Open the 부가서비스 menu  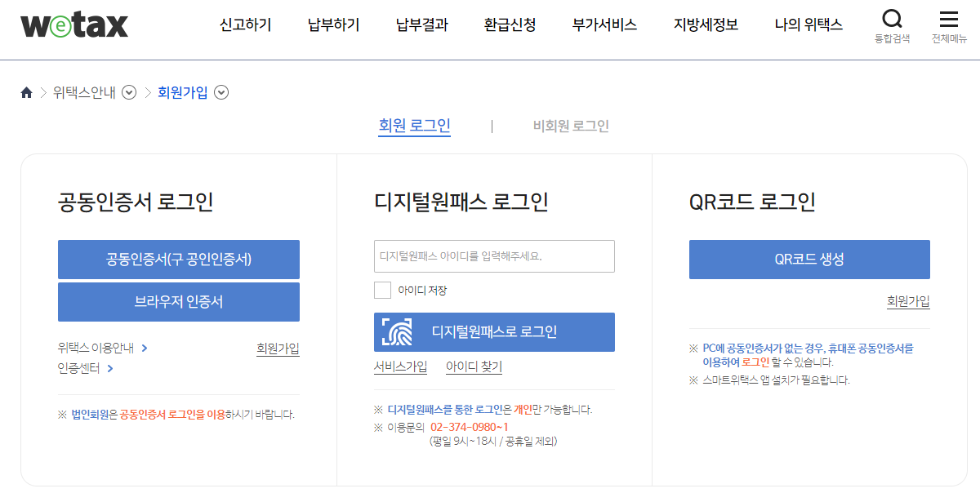604,24
